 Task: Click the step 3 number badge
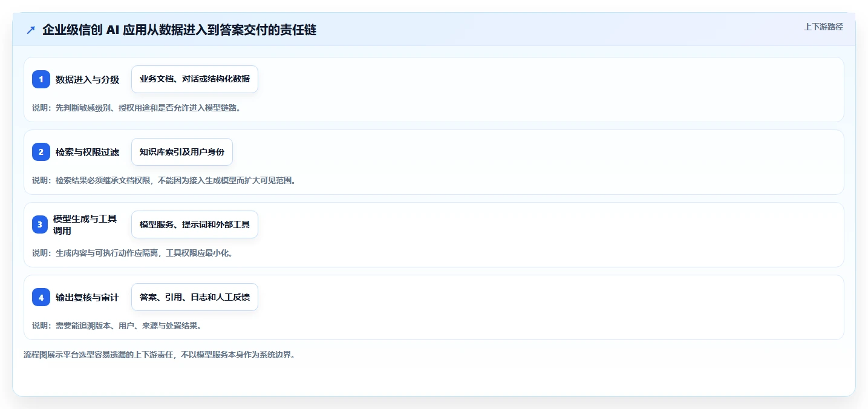(x=41, y=224)
